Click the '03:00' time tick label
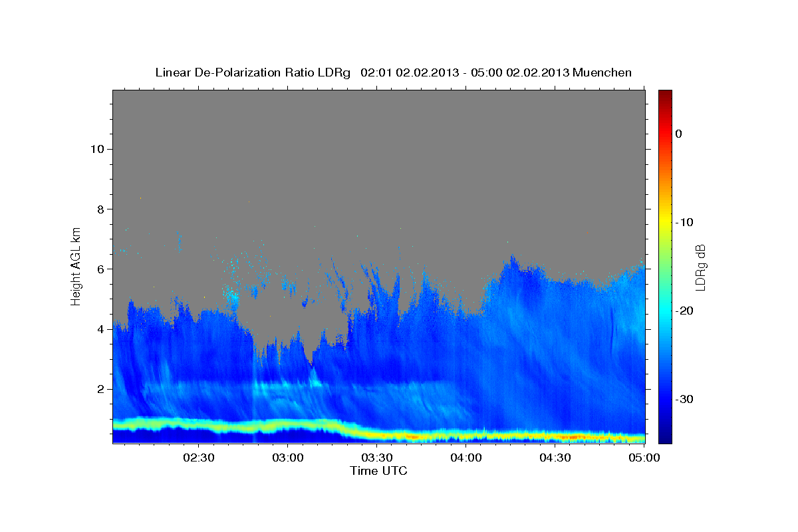This screenshot has height=532, width=798. pyautogui.click(x=288, y=458)
